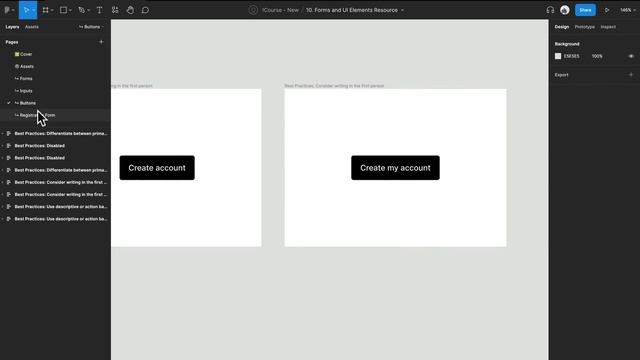Collapse pages via 'Buttons' dropdown in Layers header

(91, 27)
